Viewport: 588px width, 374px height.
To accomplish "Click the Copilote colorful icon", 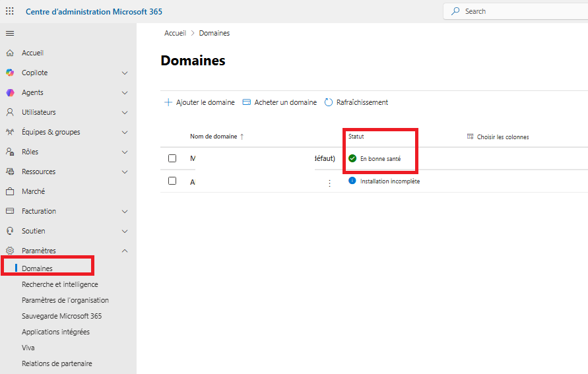I will 10,73.
